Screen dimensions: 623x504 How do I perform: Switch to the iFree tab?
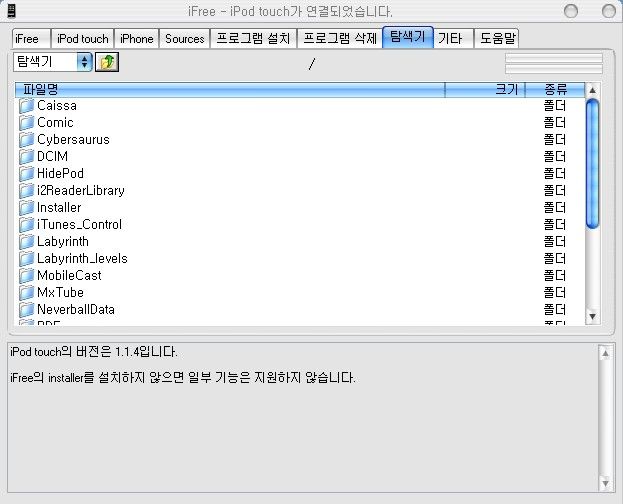coord(31,39)
